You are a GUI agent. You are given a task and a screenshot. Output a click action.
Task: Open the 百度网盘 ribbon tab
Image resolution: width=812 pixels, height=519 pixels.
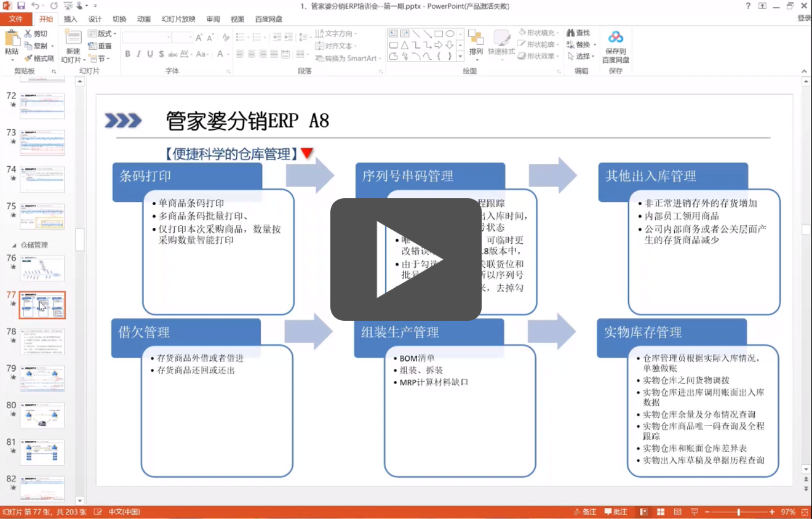pyautogui.click(x=269, y=19)
